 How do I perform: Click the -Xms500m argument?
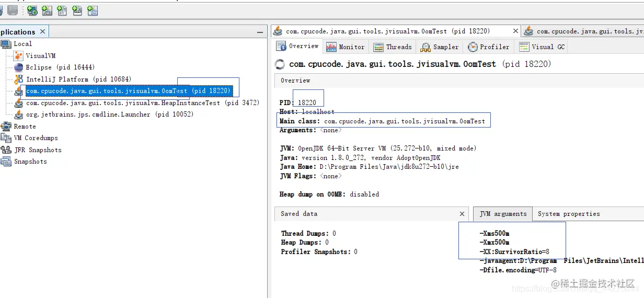pyautogui.click(x=494, y=234)
